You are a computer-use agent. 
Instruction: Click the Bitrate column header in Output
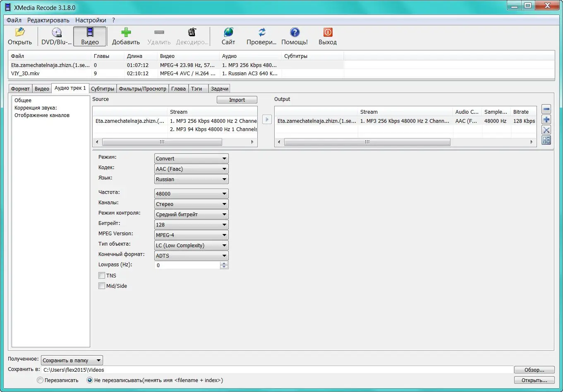[x=524, y=112]
